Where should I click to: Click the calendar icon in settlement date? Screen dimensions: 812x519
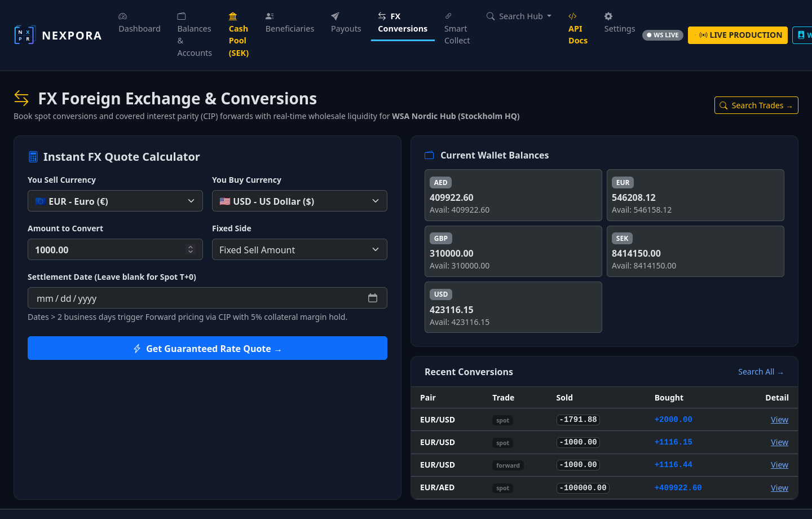pyautogui.click(x=373, y=298)
